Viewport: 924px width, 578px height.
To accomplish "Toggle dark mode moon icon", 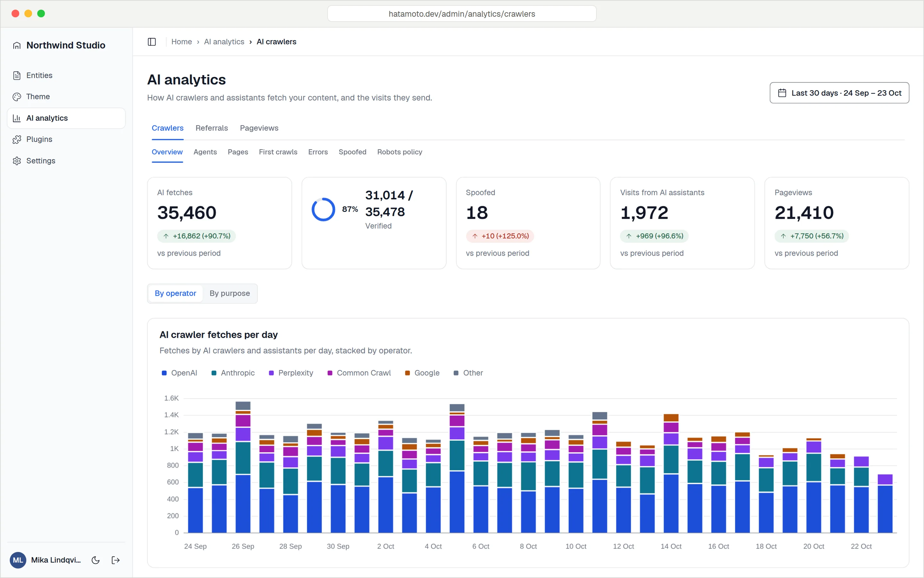I will (x=96, y=560).
